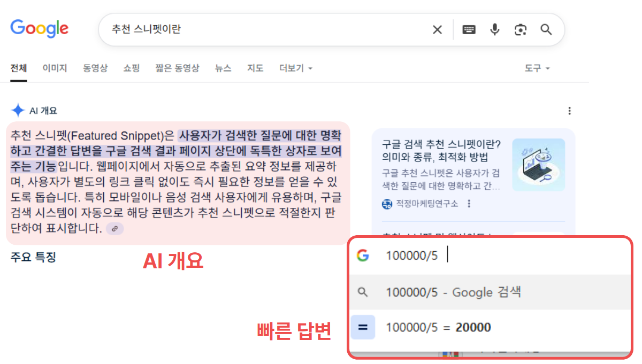642x364 pixels.
Task: Click the Google G icon in the address bar popup
Action: click(363, 255)
